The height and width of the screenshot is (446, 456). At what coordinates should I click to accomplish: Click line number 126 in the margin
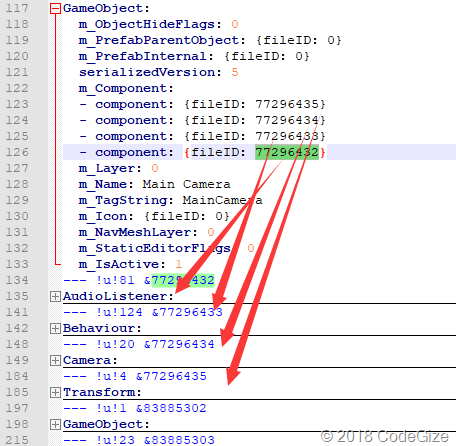(x=17, y=152)
